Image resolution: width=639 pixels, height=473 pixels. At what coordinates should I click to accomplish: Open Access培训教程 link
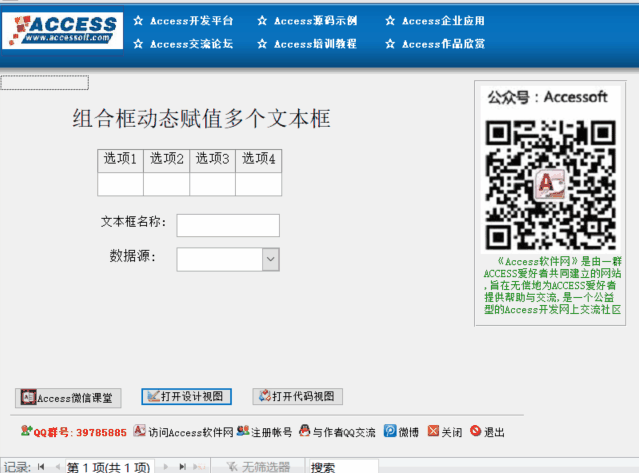[x=315, y=44]
